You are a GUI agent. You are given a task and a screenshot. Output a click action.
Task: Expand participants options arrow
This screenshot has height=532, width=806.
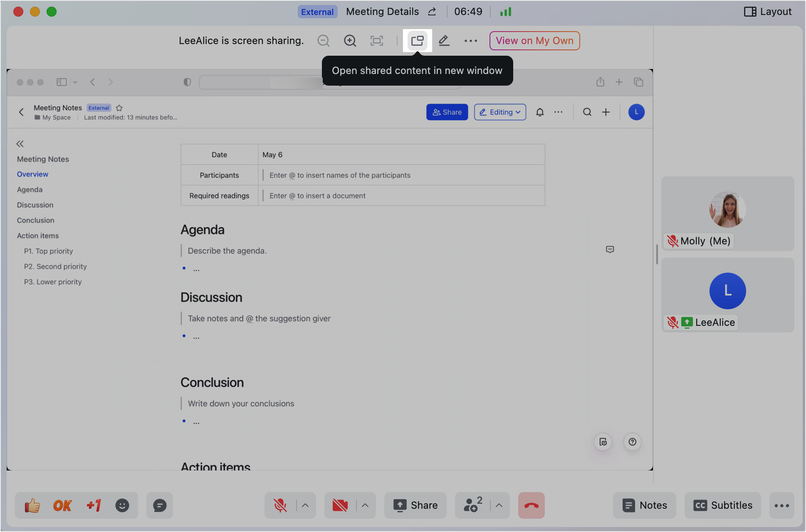coord(499,505)
